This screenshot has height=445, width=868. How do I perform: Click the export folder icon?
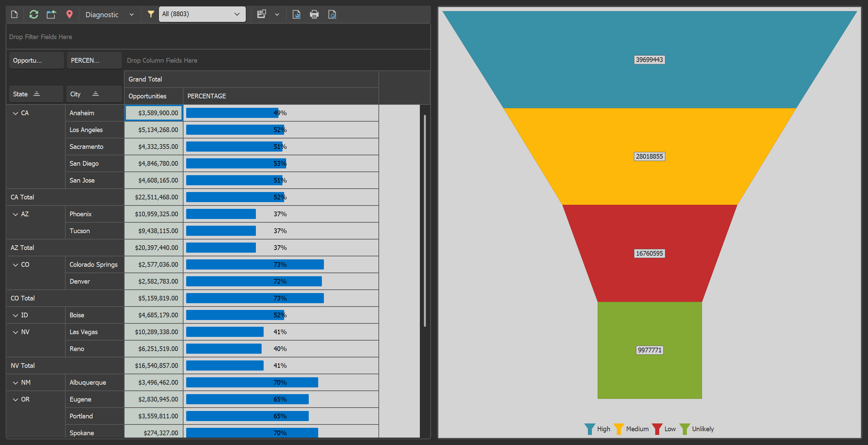point(51,14)
